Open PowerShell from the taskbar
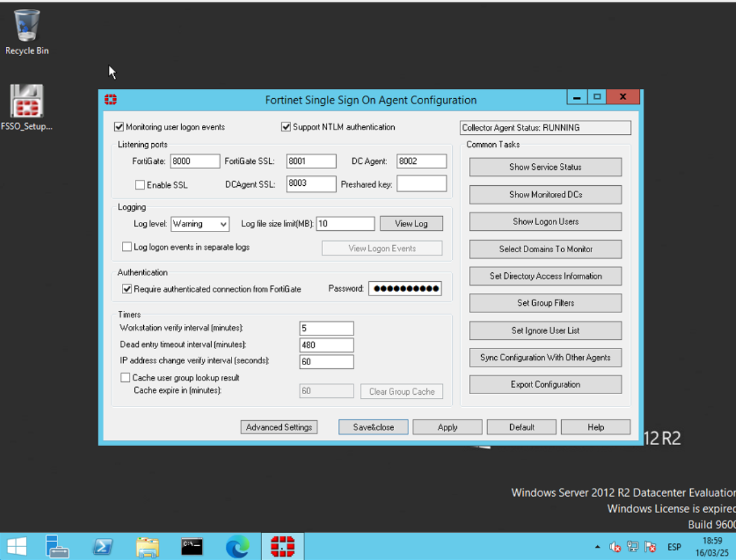Screen dimensions: 736x560 (x=103, y=546)
